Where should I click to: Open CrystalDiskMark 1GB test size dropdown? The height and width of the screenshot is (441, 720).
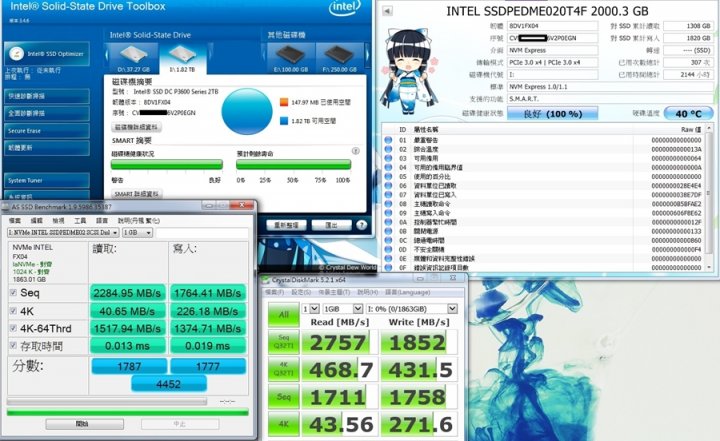343,309
